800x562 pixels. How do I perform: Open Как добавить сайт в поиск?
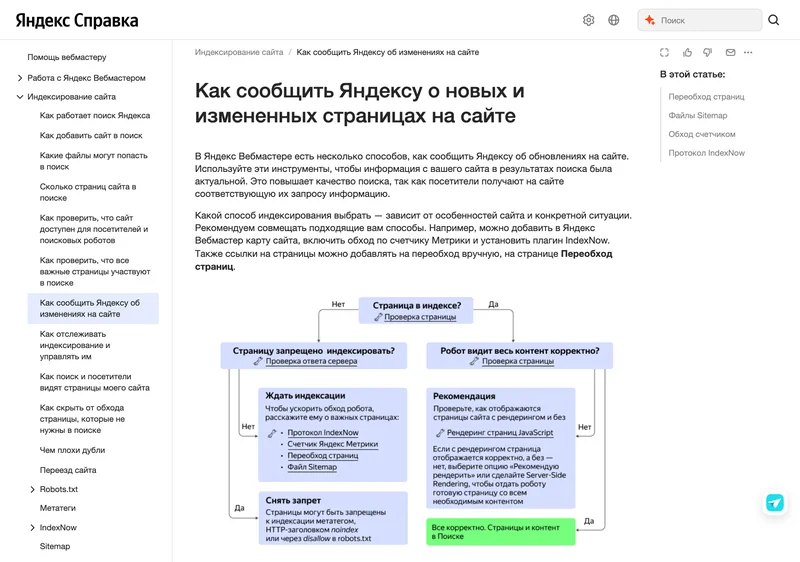click(x=91, y=136)
